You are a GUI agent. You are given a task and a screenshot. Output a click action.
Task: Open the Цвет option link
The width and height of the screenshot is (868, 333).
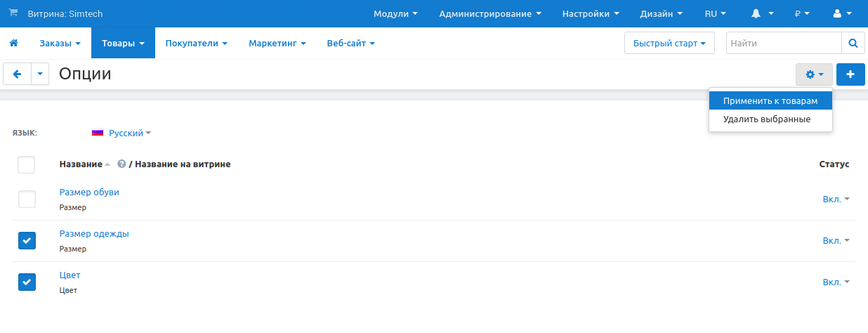click(x=70, y=275)
